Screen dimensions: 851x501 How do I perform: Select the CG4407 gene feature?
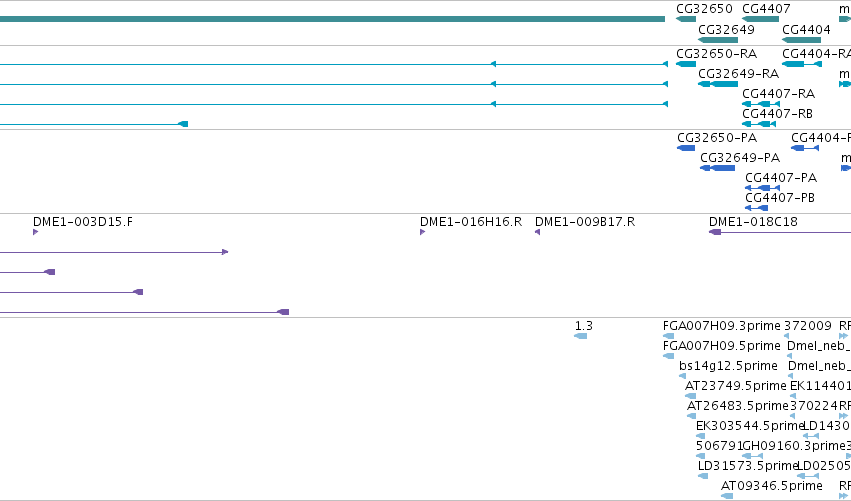click(x=760, y=19)
